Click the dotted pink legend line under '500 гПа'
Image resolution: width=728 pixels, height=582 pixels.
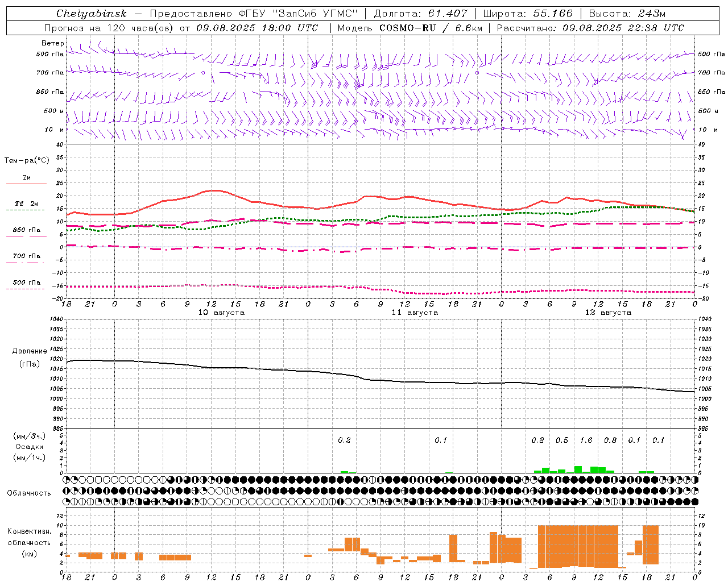click(25, 289)
